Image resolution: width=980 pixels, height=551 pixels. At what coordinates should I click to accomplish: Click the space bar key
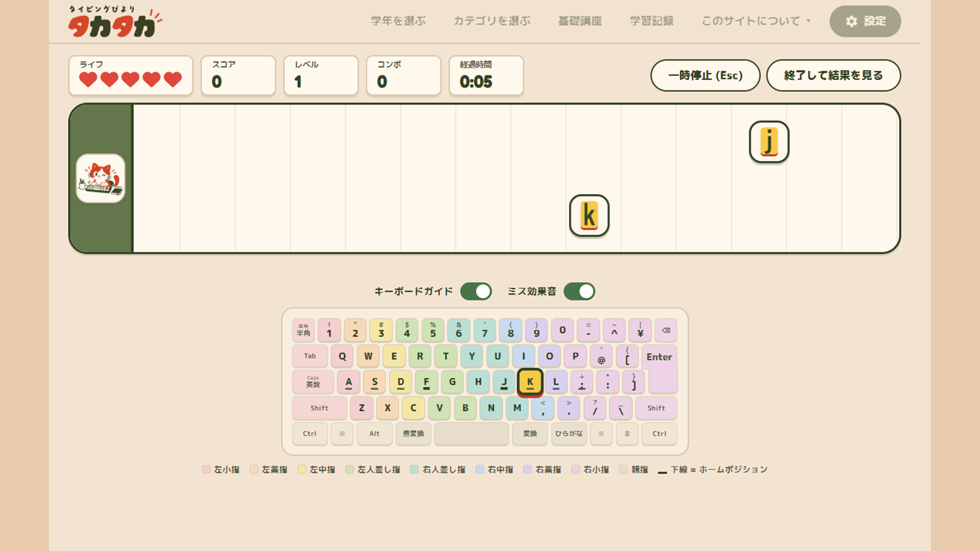pyautogui.click(x=472, y=434)
